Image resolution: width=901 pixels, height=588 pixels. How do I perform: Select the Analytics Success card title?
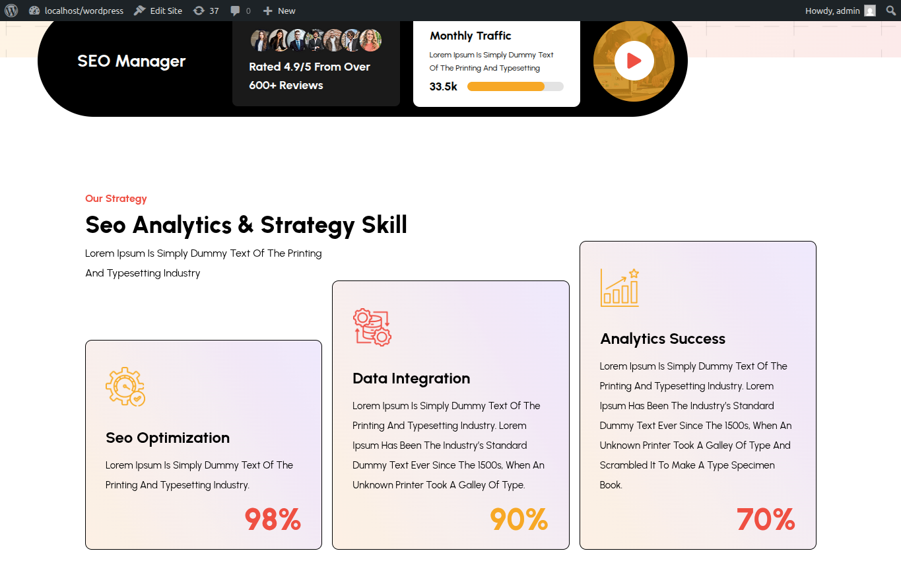pyautogui.click(x=663, y=339)
